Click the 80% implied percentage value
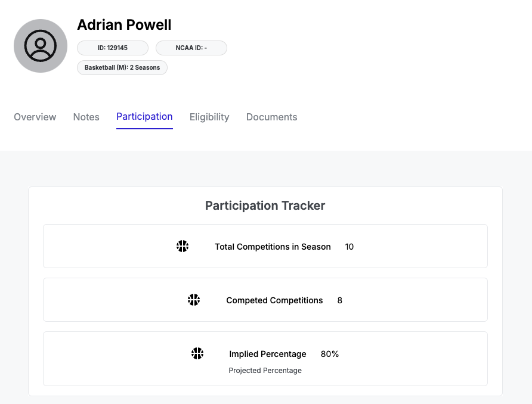 330,354
